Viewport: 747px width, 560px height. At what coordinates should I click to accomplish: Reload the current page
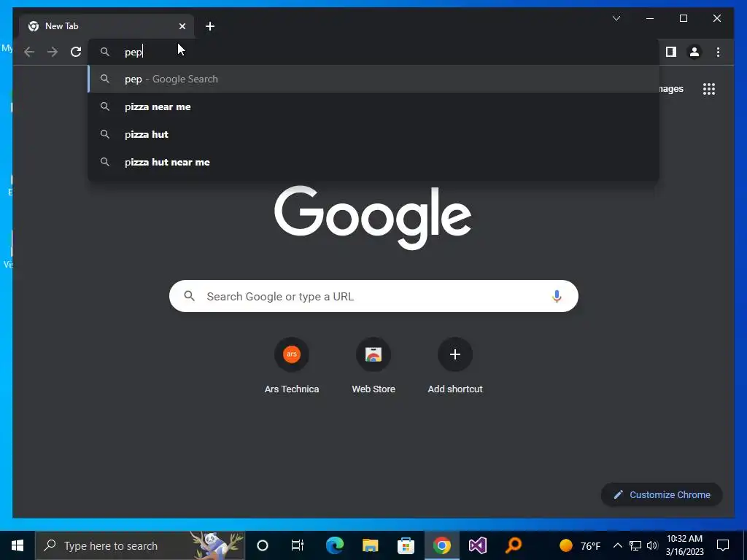[76, 52]
